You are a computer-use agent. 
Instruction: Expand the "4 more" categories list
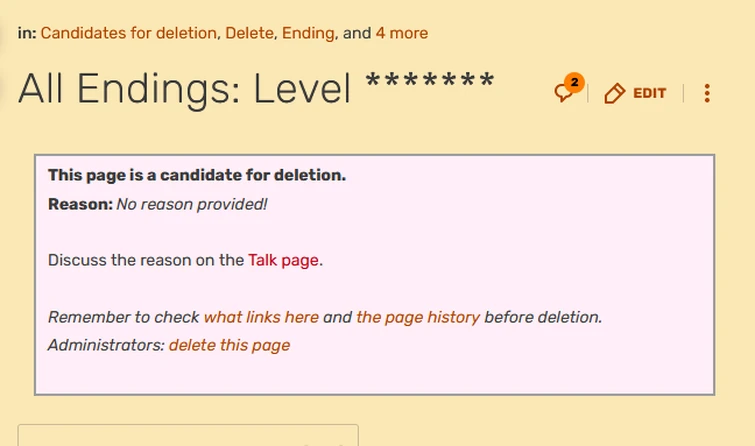click(401, 33)
